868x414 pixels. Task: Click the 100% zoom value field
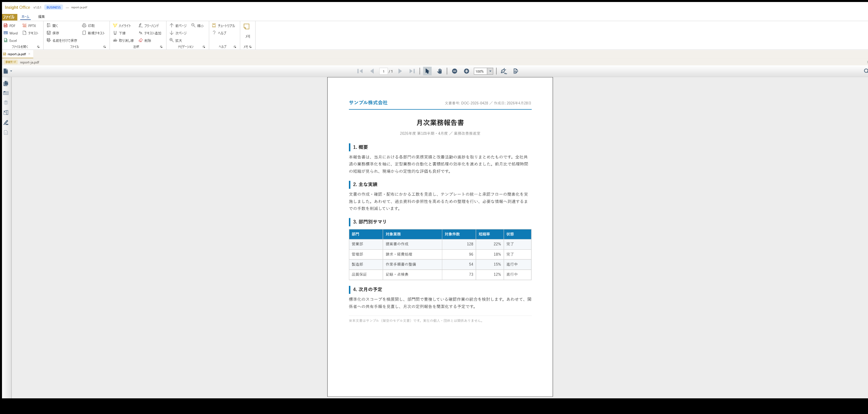pos(480,71)
